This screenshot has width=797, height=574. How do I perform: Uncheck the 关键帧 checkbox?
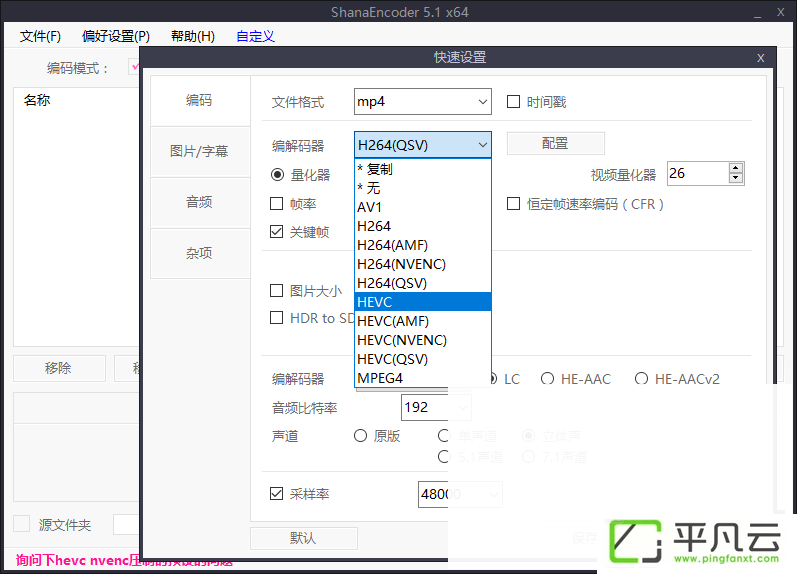[277, 232]
